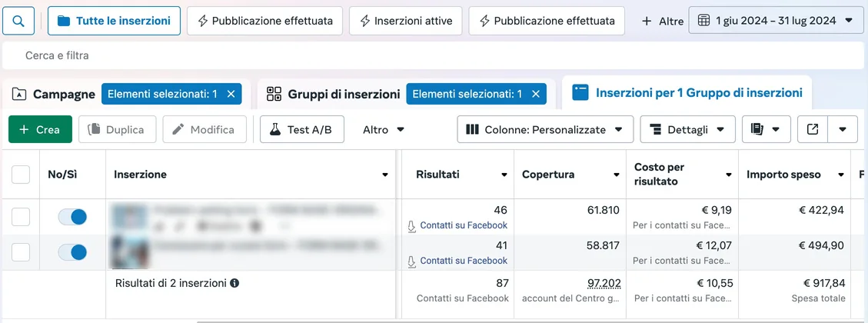Screen dimensions: 868x323
Task: Click the thumbnail of the first ad
Action: coord(129,217)
